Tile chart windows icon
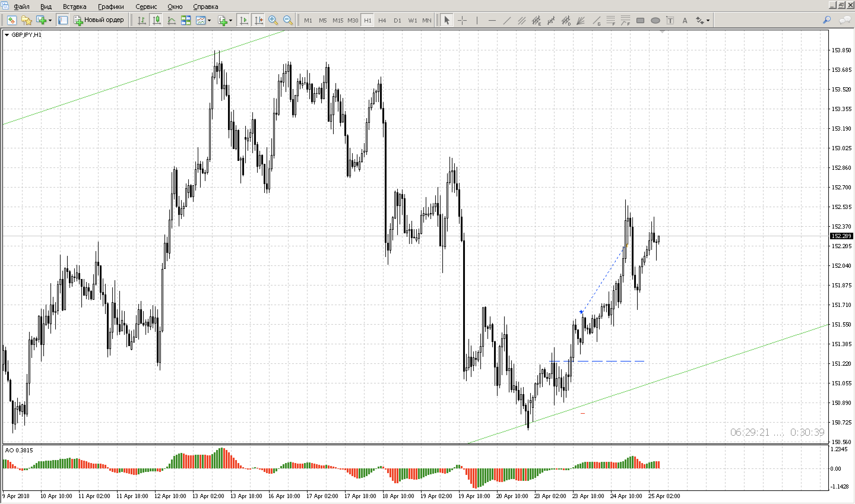This screenshot has height=504, width=855. tap(186, 20)
